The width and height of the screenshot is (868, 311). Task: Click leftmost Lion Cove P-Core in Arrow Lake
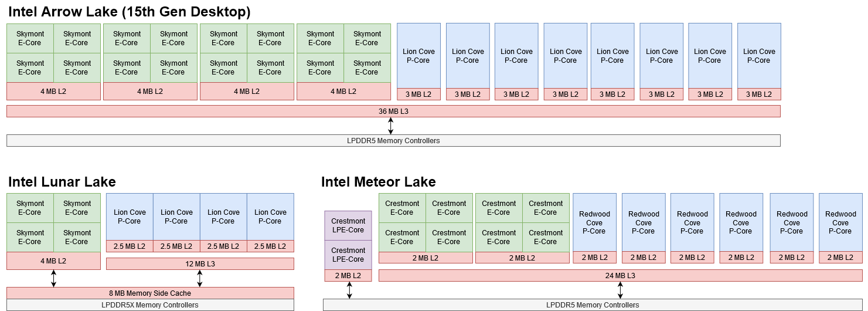point(418,56)
